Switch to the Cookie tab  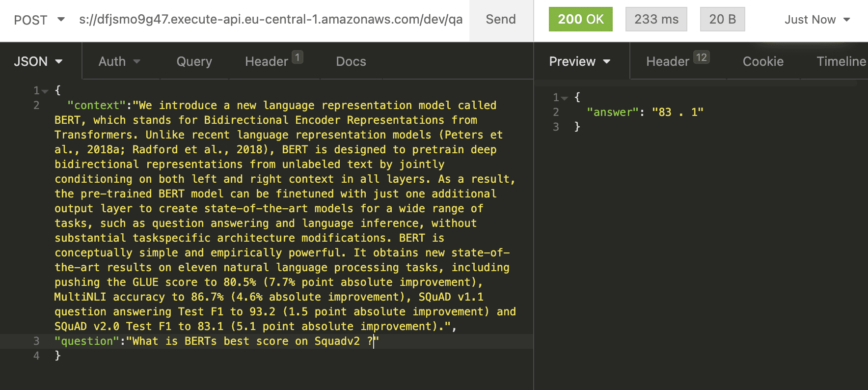[763, 61]
